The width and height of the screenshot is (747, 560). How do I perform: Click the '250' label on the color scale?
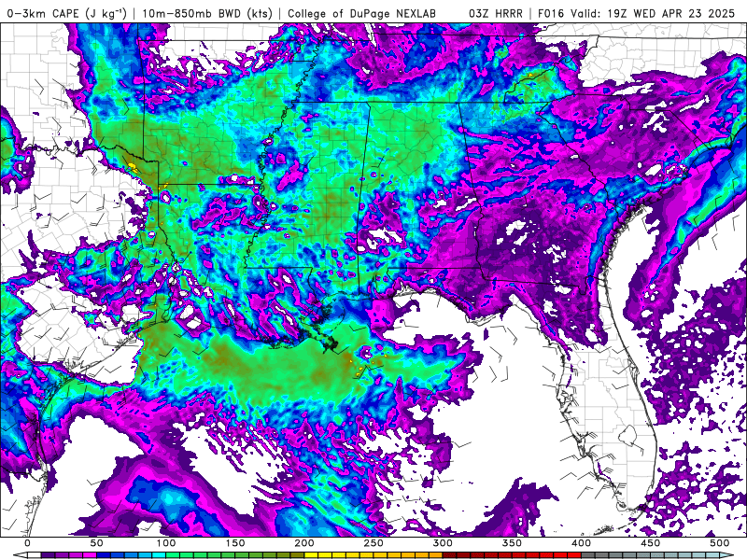point(373,542)
